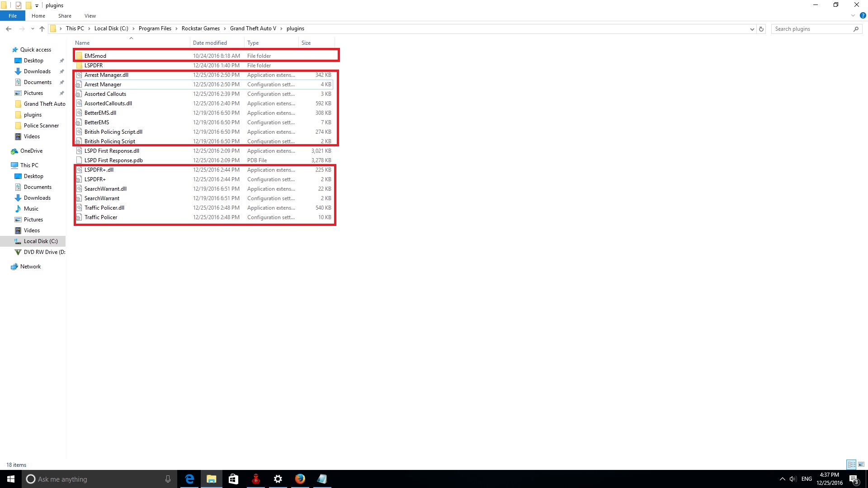Screen dimensions: 868x488
Task: Open Firefox from the taskbar
Action: click(x=300, y=479)
